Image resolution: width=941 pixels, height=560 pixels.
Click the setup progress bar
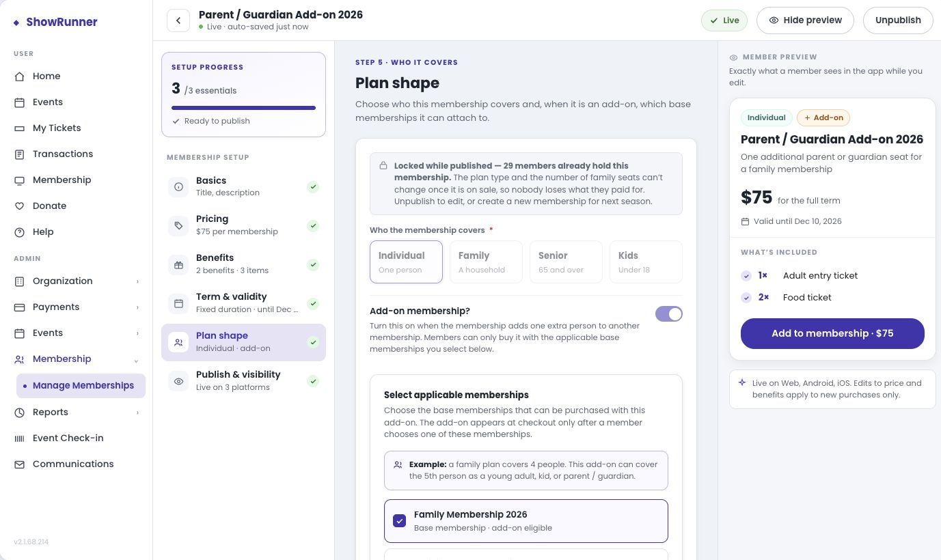243,108
